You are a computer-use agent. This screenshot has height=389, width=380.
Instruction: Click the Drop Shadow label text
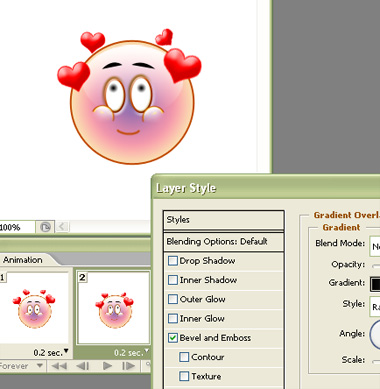click(x=207, y=261)
